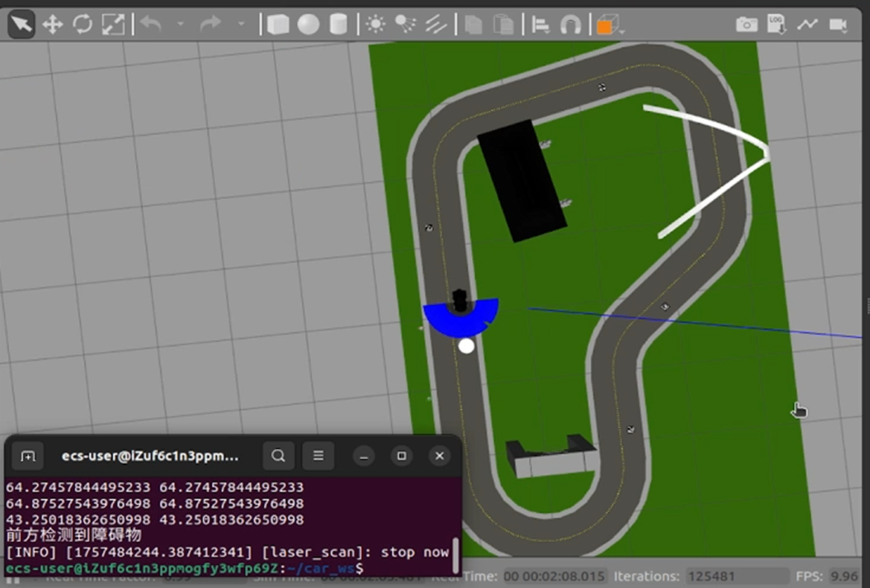870x588 pixels.
Task: Open the data log recorder
Action: pos(777,25)
